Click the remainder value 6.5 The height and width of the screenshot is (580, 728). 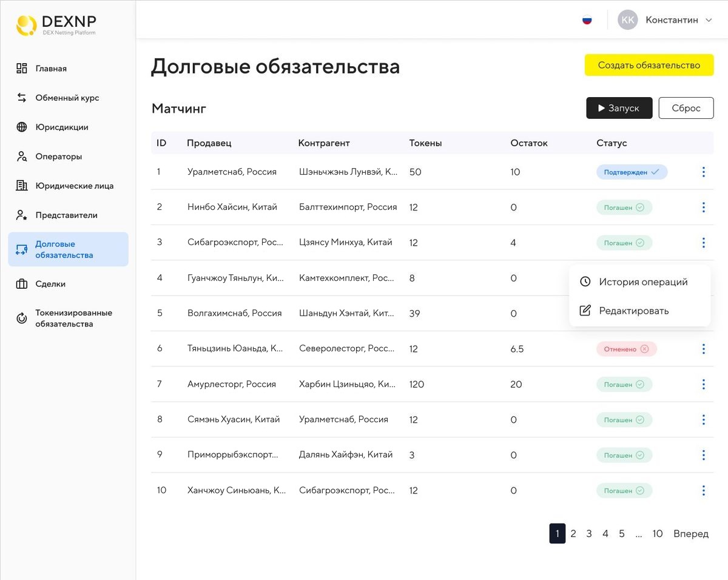(x=517, y=349)
